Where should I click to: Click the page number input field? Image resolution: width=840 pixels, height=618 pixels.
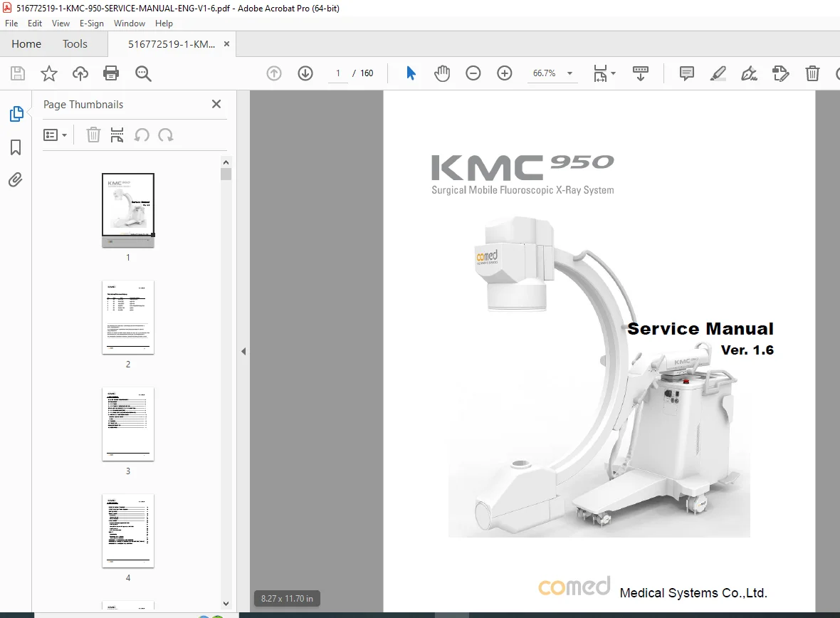click(x=338, y=73)
